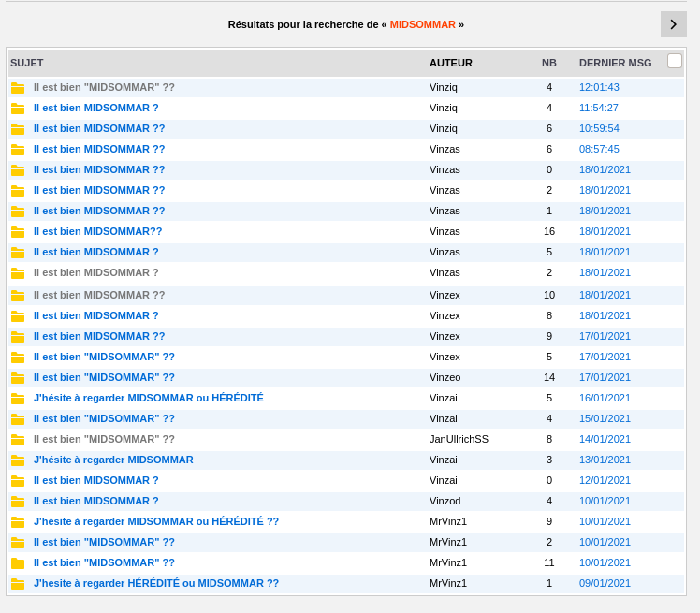Viewport: 700px width, 613px height.
Task: Open Vinzeo's topic 'Il est bien "MIDSOMMAR" ??'
Action: click(104, 377)
